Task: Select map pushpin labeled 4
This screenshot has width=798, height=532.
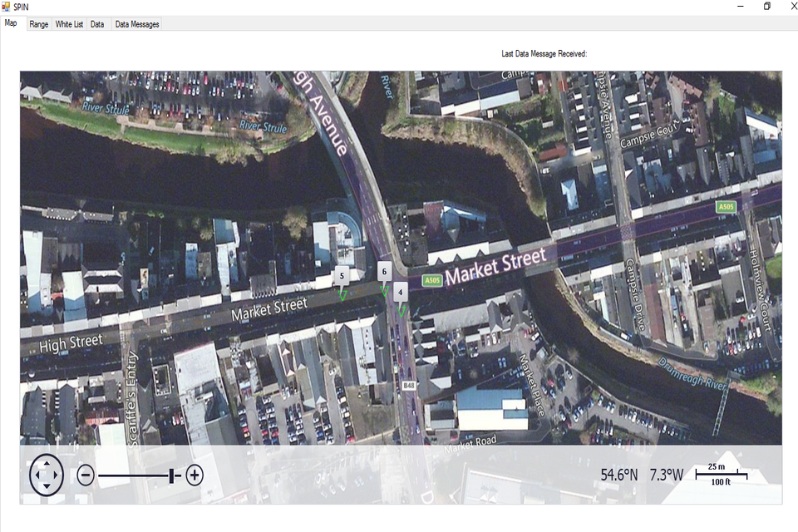Action: 401,291
